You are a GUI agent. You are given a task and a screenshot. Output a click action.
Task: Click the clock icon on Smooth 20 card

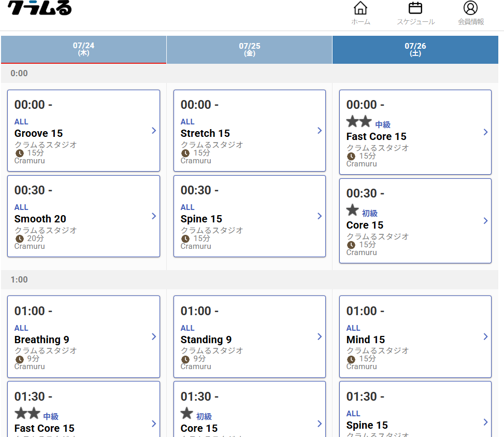click(x=20, y=238)
